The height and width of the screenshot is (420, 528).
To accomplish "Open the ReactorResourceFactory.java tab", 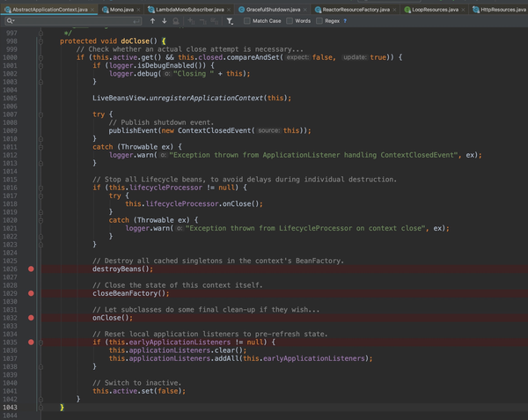I will point(355,8).
